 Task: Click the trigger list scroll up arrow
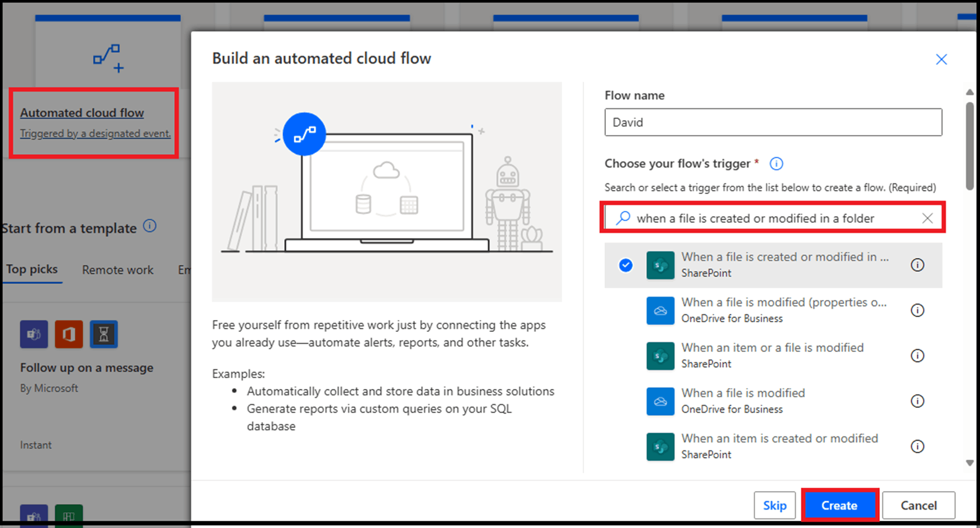point(970,92)
